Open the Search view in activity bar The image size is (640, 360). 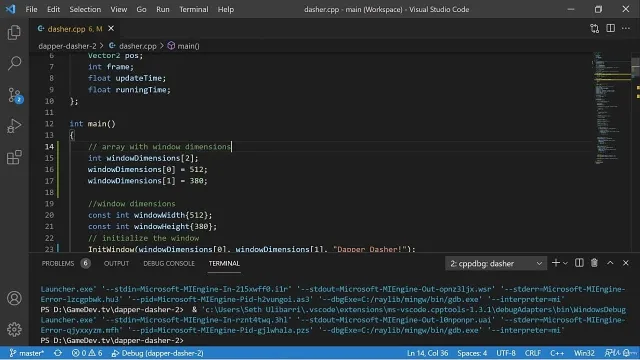14,63
